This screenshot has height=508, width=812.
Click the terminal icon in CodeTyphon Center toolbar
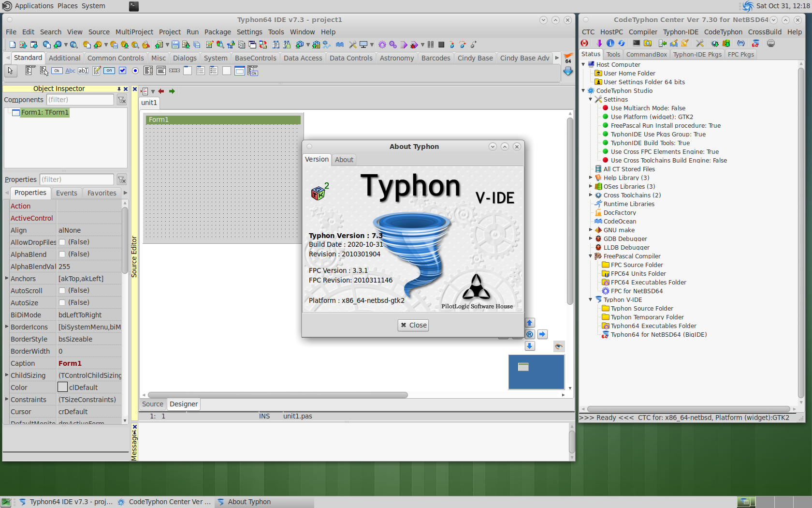point(636,44)
